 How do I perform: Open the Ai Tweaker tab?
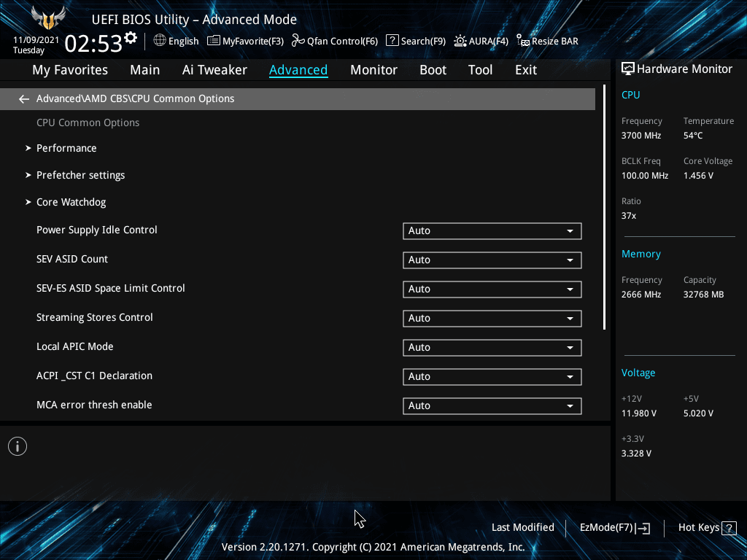[214, 70]
